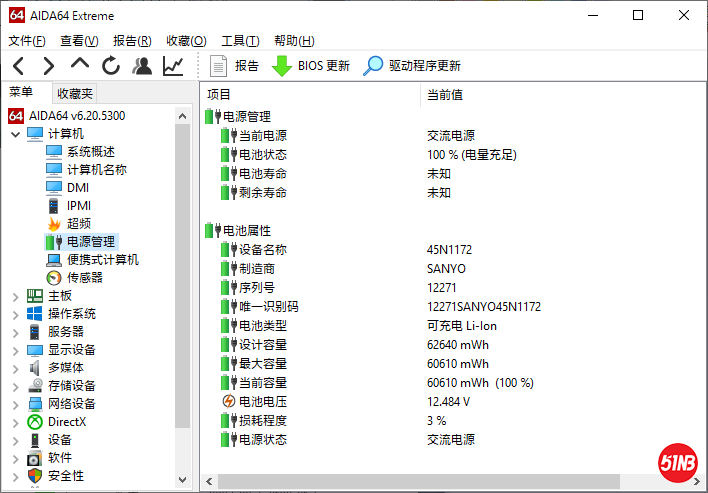Click the driver update magnifier icon
708x493 pixels.
click(373, 66)
